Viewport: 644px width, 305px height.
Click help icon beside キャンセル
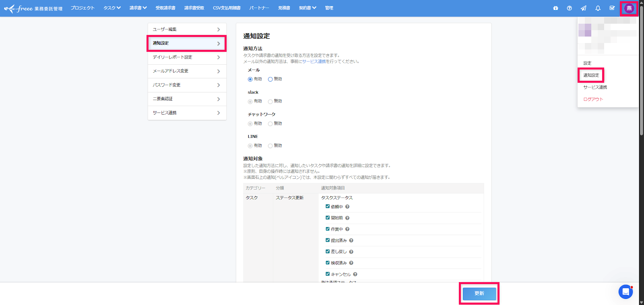[x=355, y=274]
